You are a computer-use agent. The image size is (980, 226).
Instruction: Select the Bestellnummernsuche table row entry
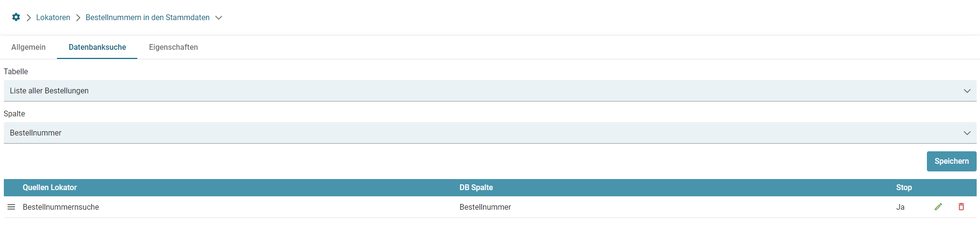click(x=61, y=207)
